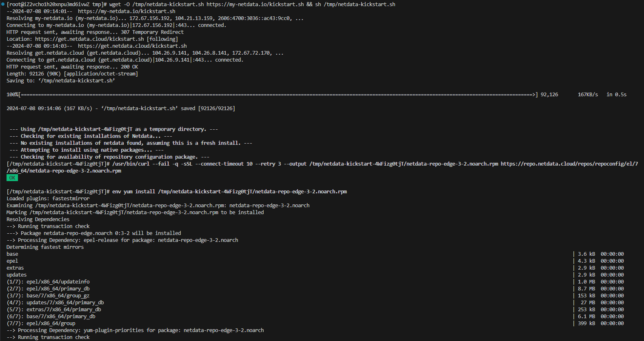Viewport: 644px width, 341px height.
Task: Click the "(4/7): updates/7/x86_64/primary_db" entry
Action: 55,303
